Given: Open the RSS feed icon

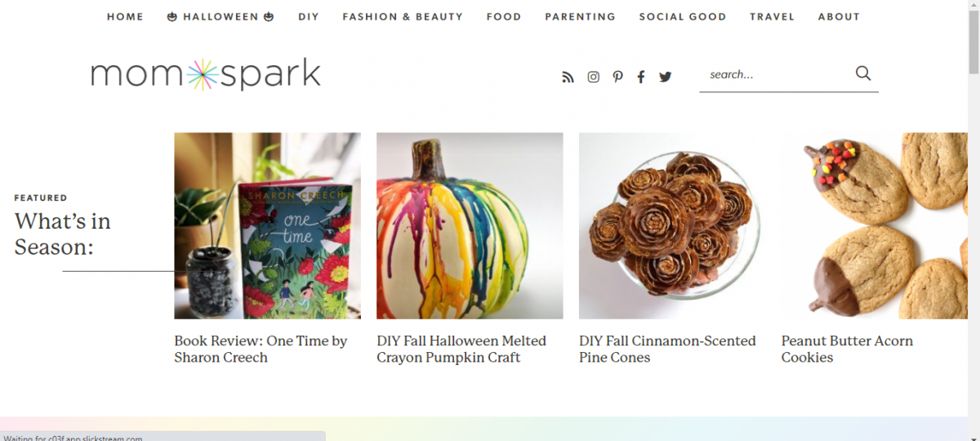Looking at the screenshot, I should tap(568, 77).
